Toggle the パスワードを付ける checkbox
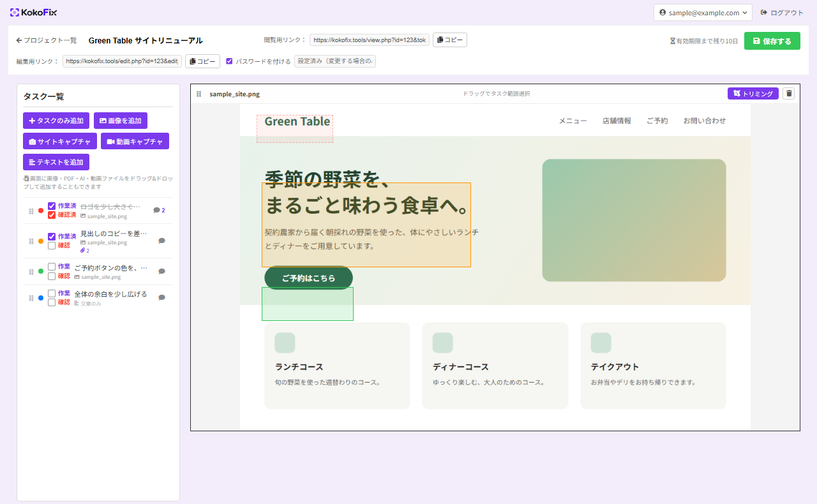The image size is (817, 504). (x=229, y=61)
